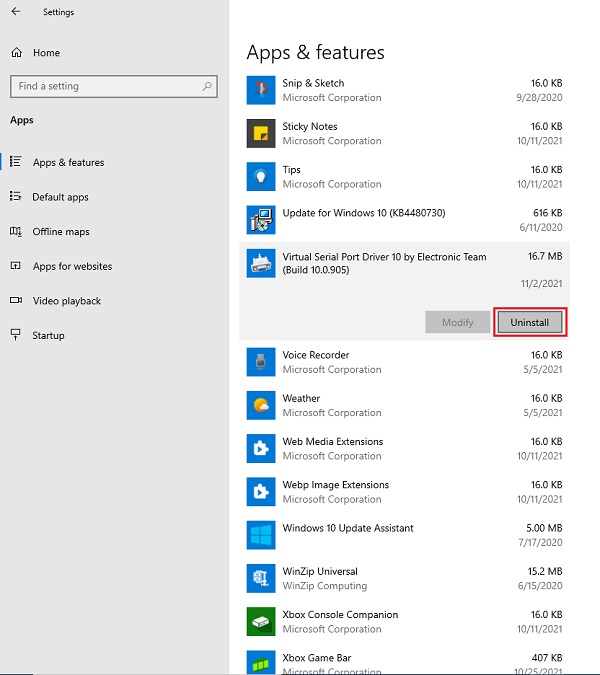600x675 pixels.
Task: Select Webp Image Extensions entry name
Action: coord(335,485)
